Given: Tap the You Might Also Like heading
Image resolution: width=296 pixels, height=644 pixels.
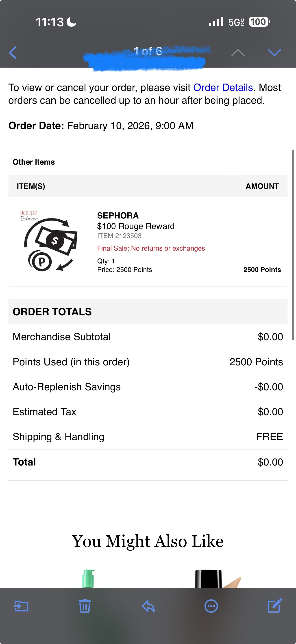Looking at the screenshot, I should [148, 541].
